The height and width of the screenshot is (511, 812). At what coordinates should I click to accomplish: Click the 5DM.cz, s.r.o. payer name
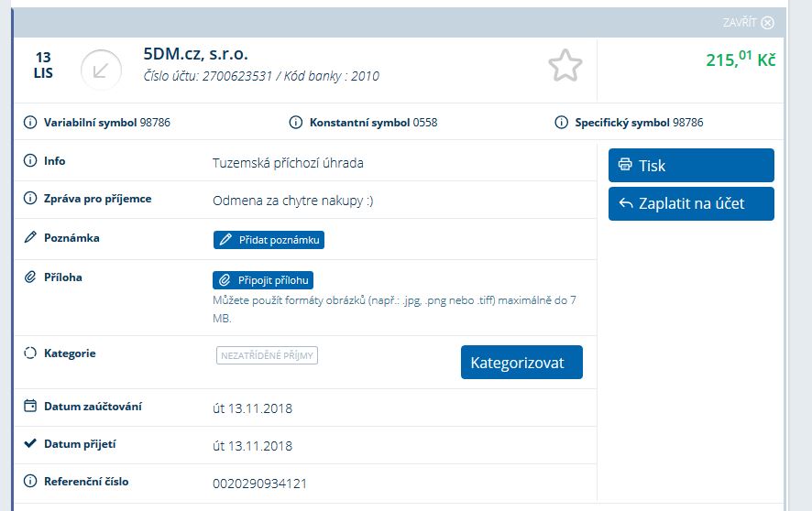pyautogui.click(x=196, y=54)
